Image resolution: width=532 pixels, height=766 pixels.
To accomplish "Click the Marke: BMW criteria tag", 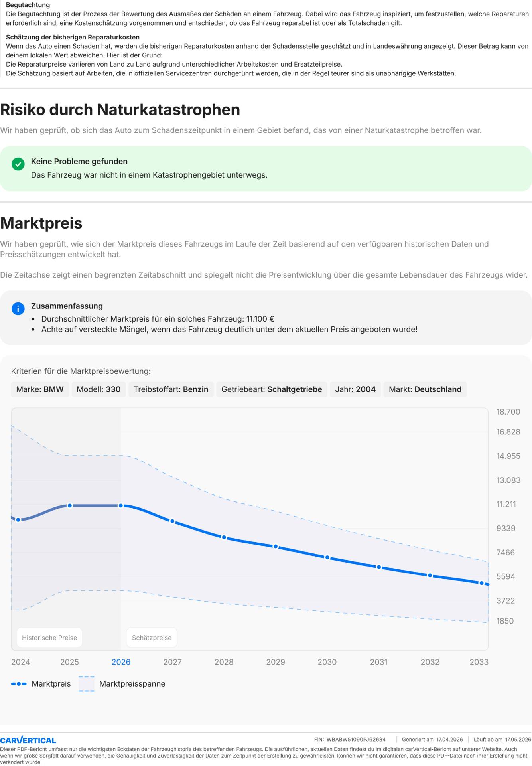I will (x=40, y=389).
